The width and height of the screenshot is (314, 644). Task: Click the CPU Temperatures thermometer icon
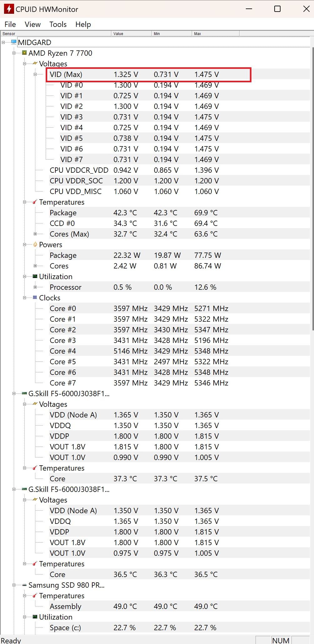point(35,202)
